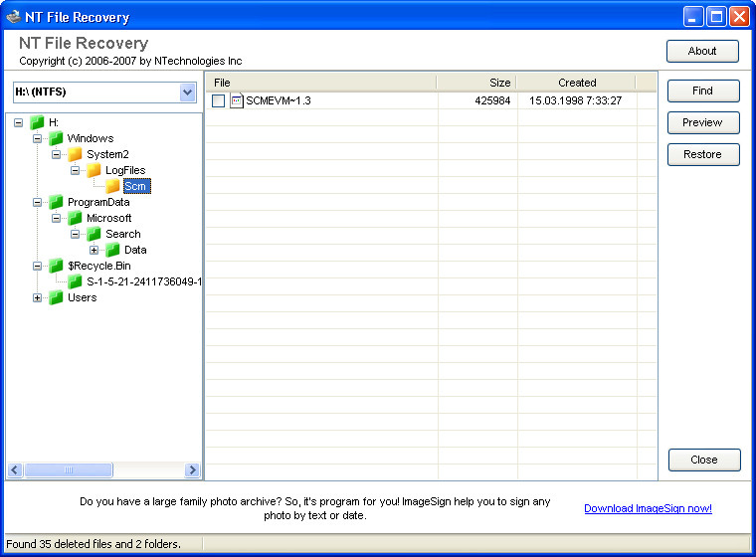Screen dimensions: 756x557
Task: Click the green ProgramData folder icon
Action: point(56,202)
